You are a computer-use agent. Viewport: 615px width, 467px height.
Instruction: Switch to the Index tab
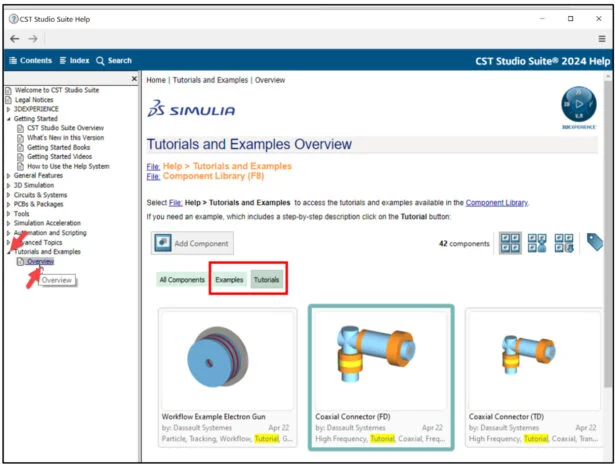tap(75, 60)
